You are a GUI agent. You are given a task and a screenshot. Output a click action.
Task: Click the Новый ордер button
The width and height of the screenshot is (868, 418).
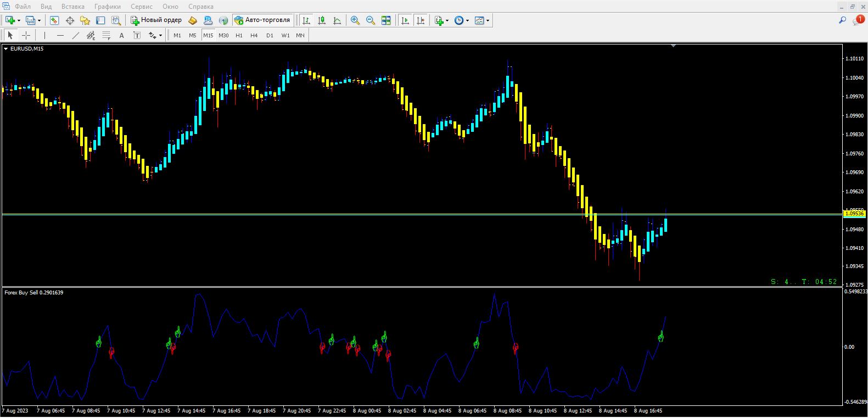pyautogui.click(x=156, y=20)
